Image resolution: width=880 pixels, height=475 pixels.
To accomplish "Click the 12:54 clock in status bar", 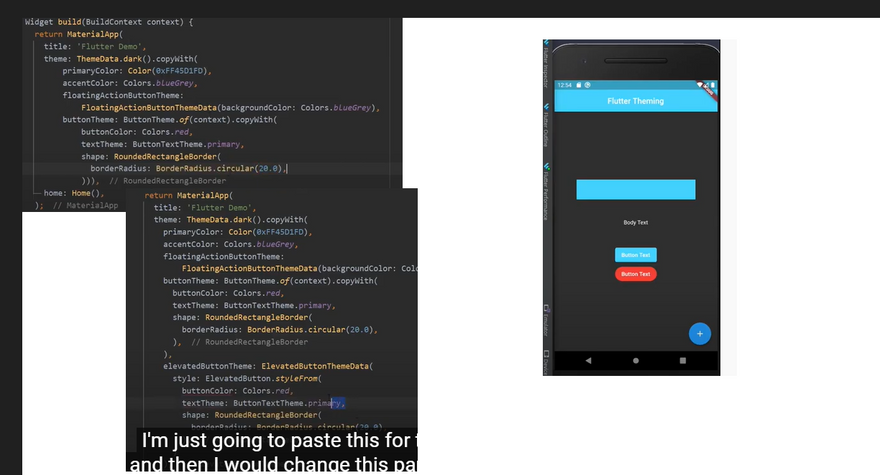I will pyautogui.click(x=565, y=85).
